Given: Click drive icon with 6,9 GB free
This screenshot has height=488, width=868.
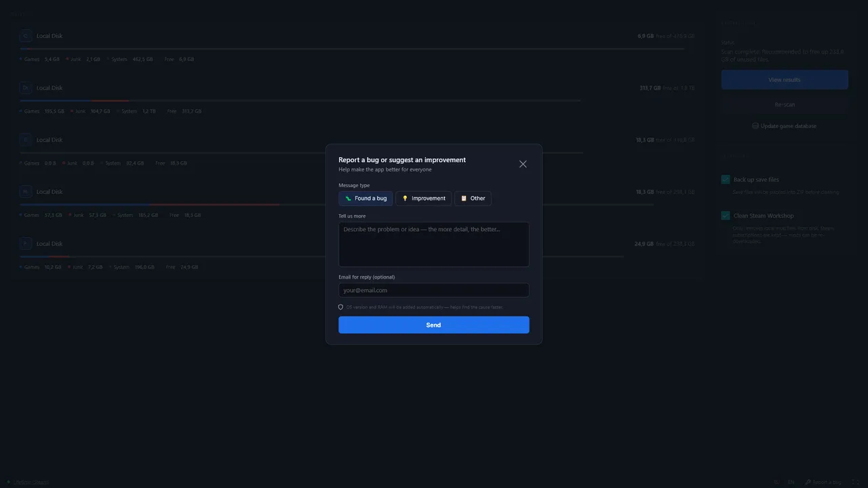Looking at the screenshot, I should click(x=25, y=36).
